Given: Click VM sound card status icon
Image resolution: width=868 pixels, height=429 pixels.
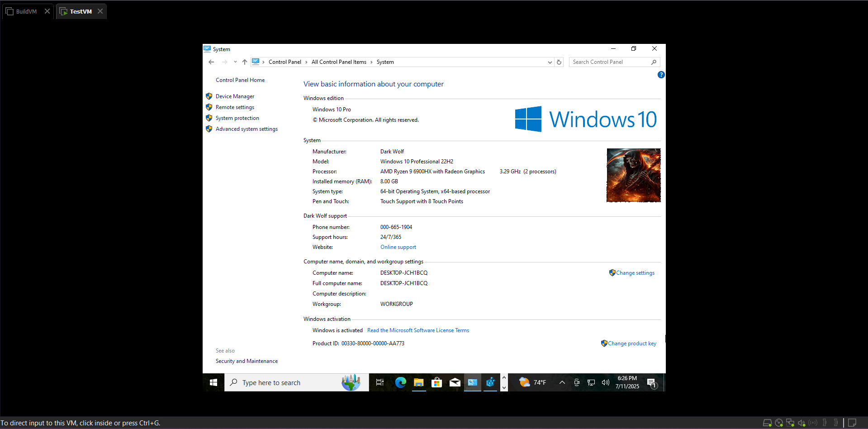Looking at the screenshot, I should [802, 423].
